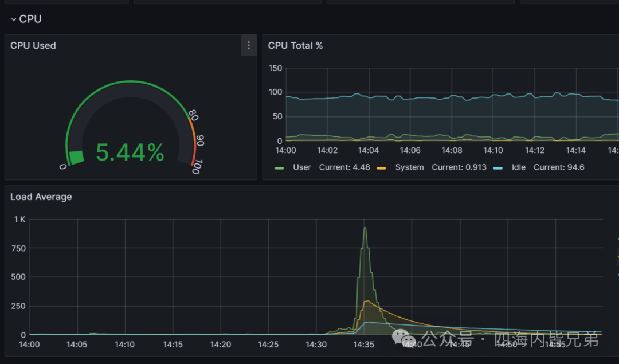Click the 14:30 time label in Load Average

316,345
